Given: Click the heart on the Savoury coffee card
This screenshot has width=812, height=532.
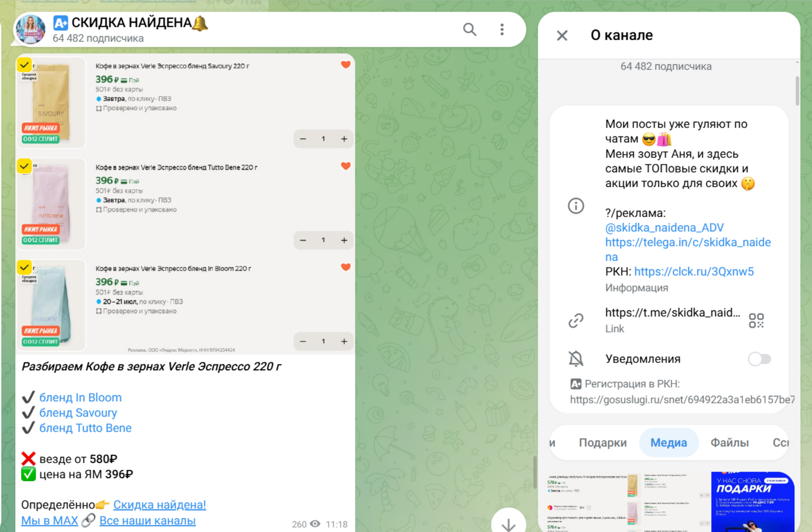Looking at the screenshot, I should pos(346,65).
